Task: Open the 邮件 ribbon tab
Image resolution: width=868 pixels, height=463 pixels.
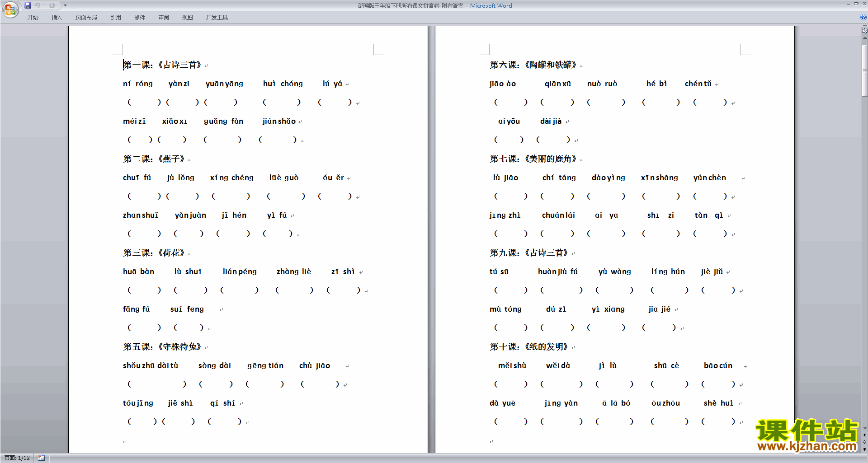Action: tap(140, 18)
